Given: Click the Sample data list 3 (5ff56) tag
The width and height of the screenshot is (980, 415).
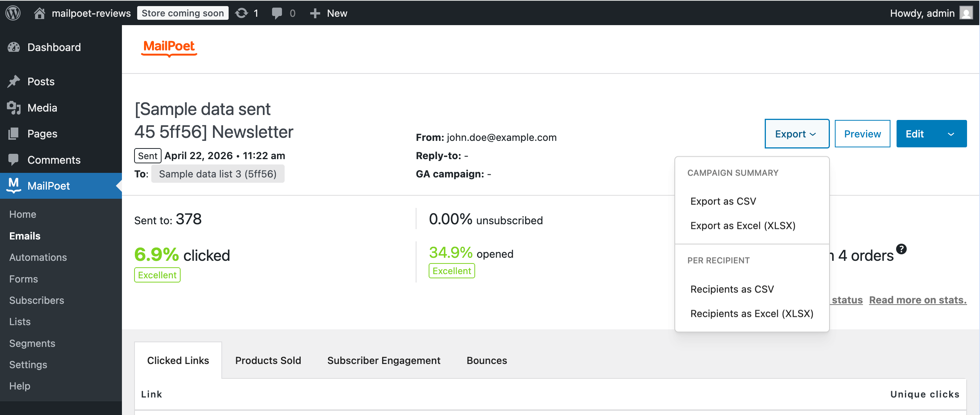Looking at the screenshot, I should tap(218, 174).
